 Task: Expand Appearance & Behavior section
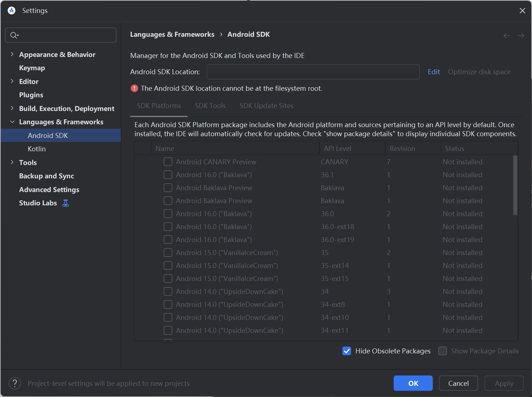pyautogui.click(x=12, y=54)
